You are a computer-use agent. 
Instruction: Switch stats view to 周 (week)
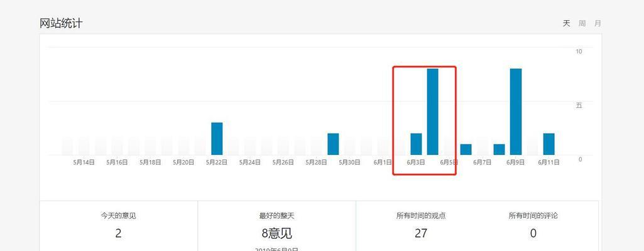[x=582, y=23]
